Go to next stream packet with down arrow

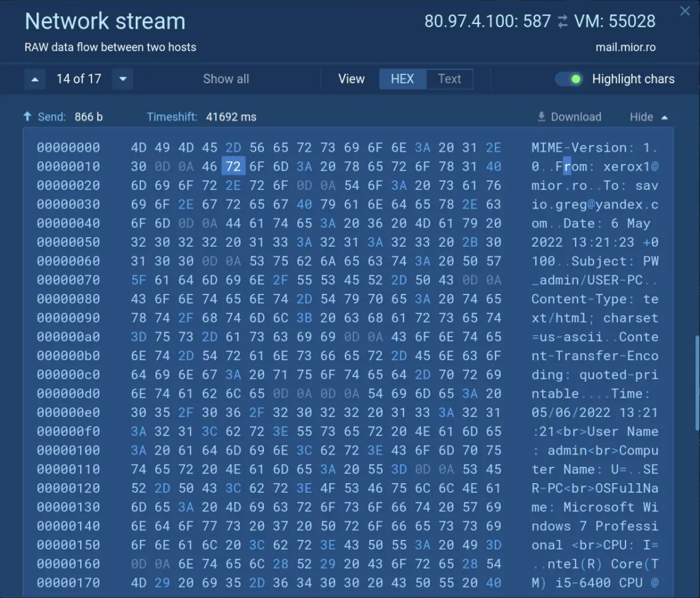tap(123, 79)
